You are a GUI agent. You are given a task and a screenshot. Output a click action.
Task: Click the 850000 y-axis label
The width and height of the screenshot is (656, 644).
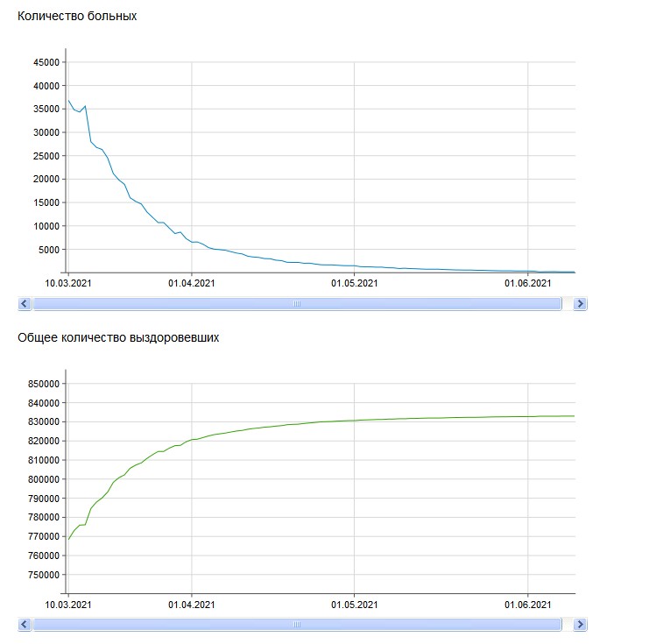43,384
